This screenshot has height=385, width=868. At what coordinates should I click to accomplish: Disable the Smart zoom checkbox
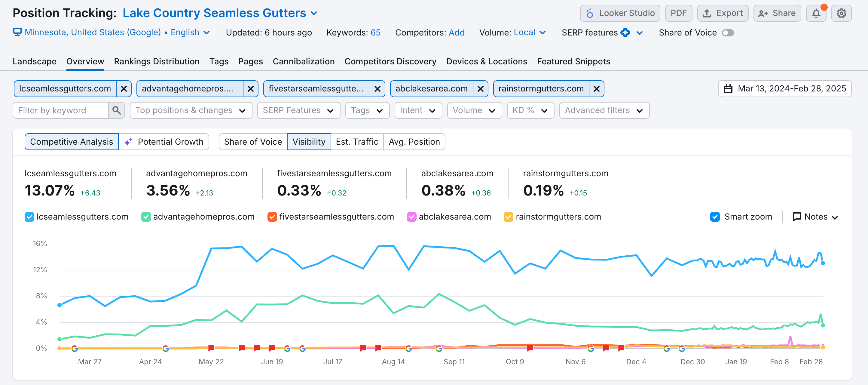715,217
